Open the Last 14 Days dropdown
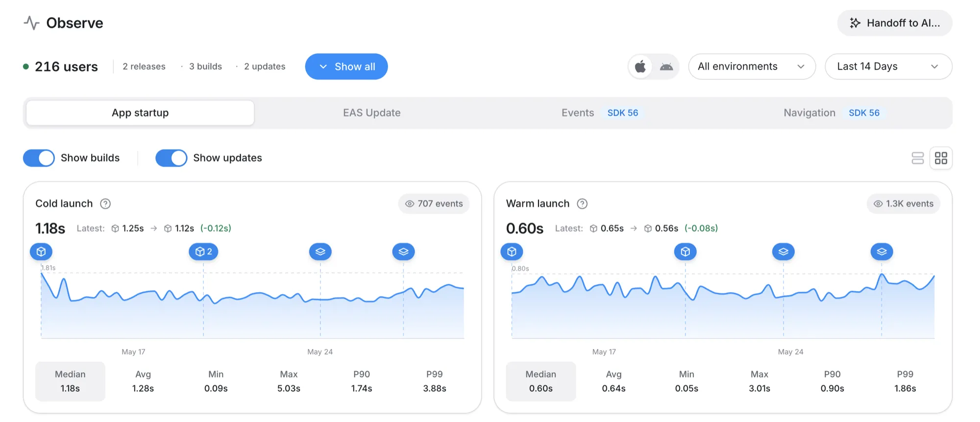Viewport: 980px width, 422px height. [888, 67]
